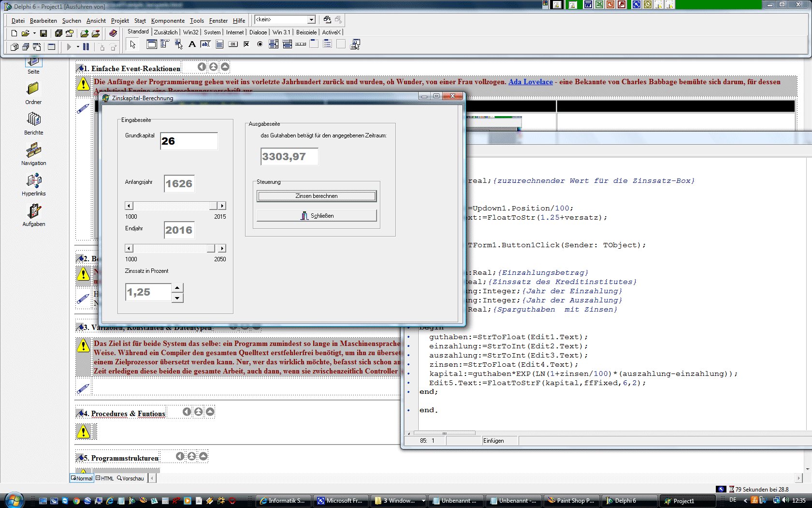Expand the Run button dropdown arrow
Screen dimensions: 812x508
[78, 47]
